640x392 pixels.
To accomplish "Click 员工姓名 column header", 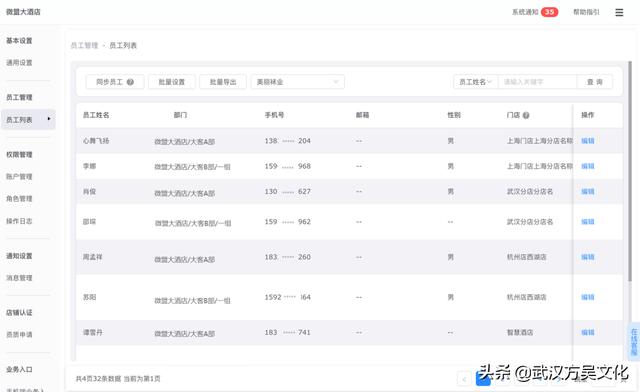I will pyautogui.click(x=96, y=115).
